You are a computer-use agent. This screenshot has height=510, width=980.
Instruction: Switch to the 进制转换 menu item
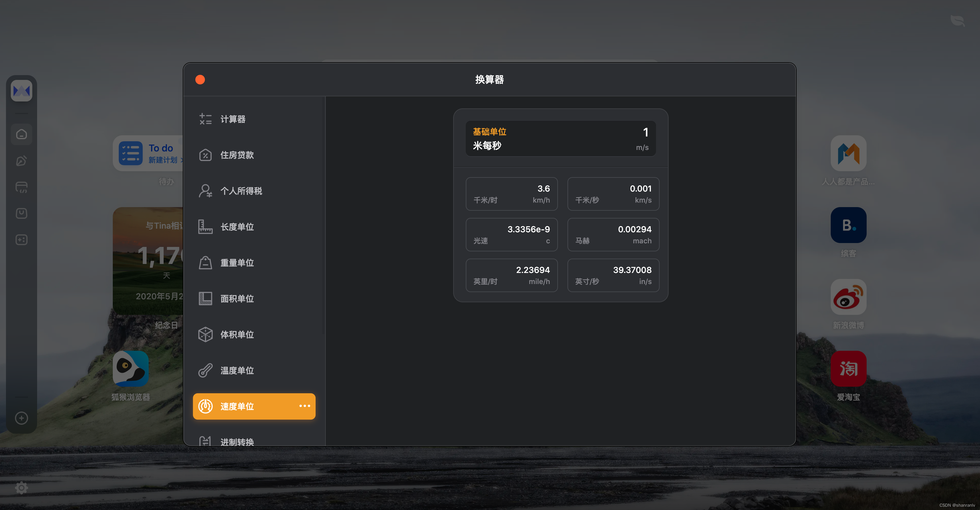coord(237,441)
